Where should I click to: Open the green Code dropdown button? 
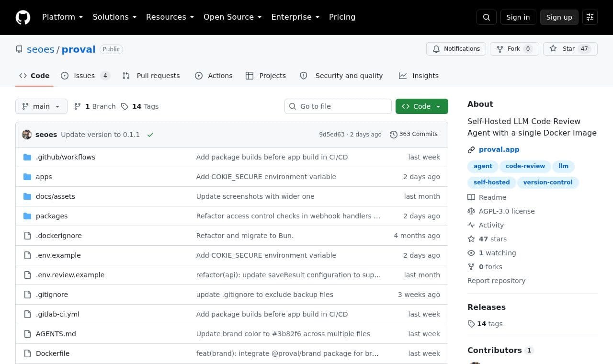tap(421, 106)
